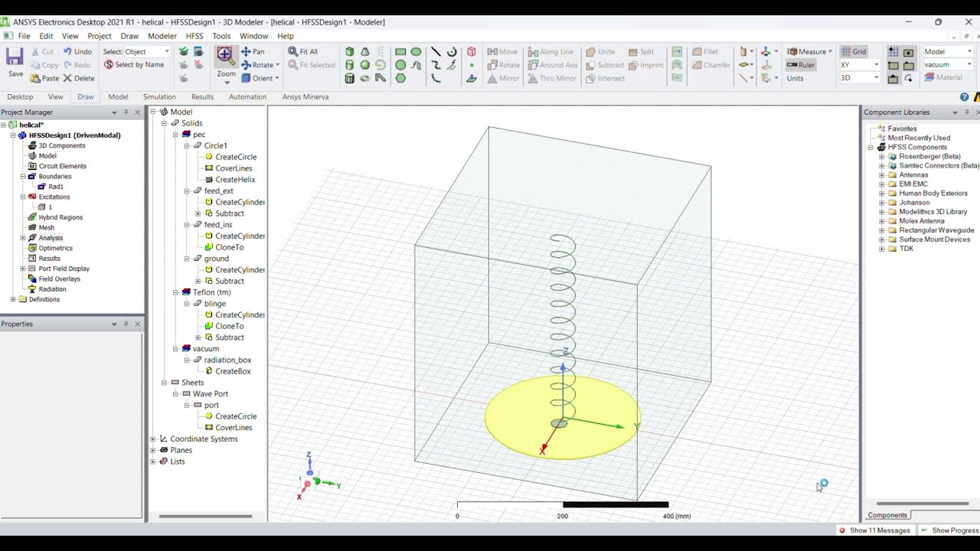980x551 pixels.
Task: Choose the Pan view tool
Action: click(252, 51)
